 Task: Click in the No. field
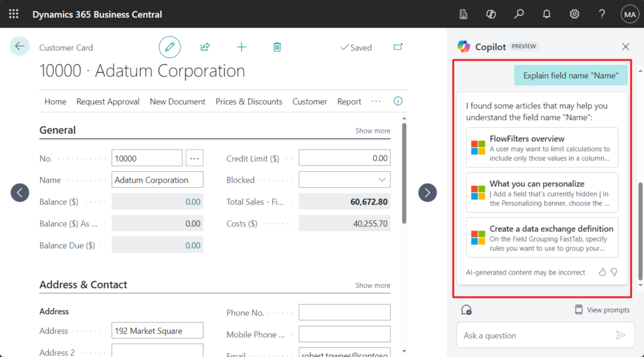coord(147,158)
